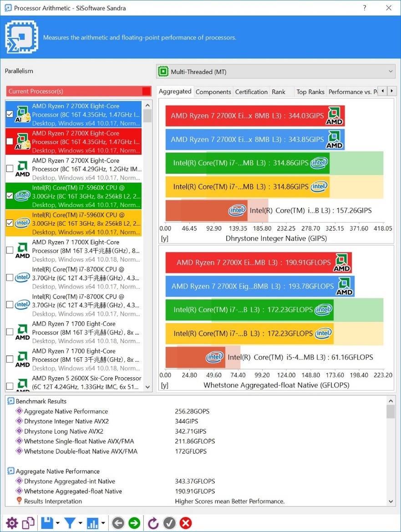Image resolution: width=401 pixels, height=532 pixels.
Task: Click the grey back arrow button
Action: [118, 523]
